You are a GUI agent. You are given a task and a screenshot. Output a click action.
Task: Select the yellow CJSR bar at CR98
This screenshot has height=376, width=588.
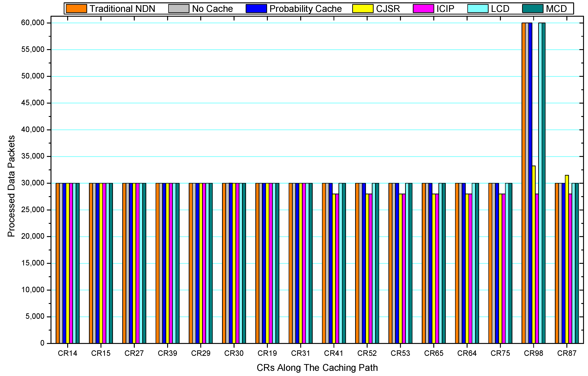point(534,254)
